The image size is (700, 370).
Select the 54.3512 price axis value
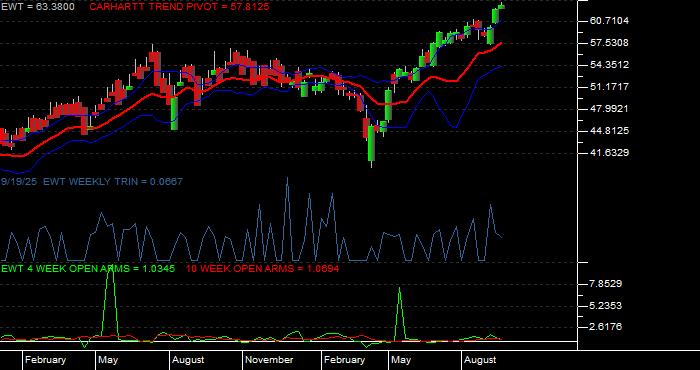pos(609,65)
